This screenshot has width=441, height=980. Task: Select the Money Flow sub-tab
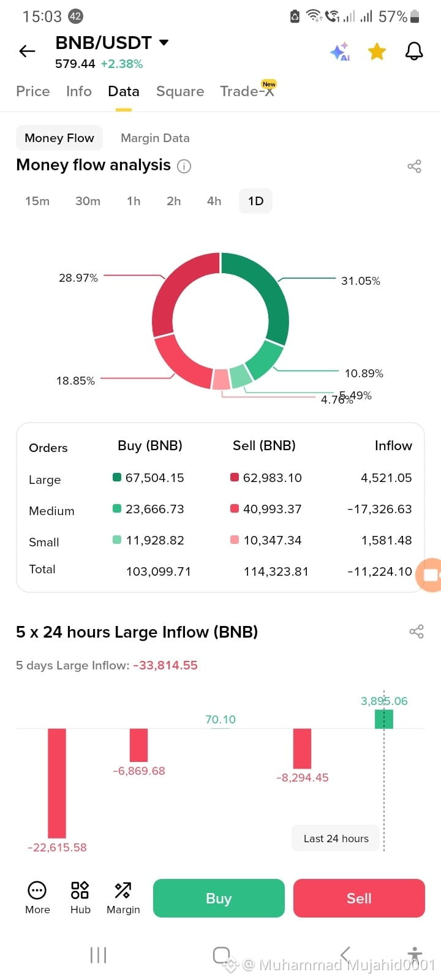coord(59,138)
